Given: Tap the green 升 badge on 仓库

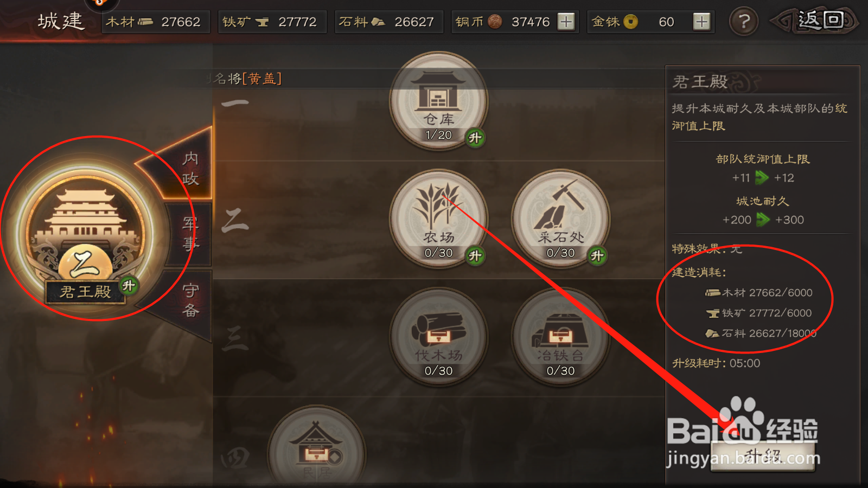Looking at the screenshot, I should (x=475, y=138).
